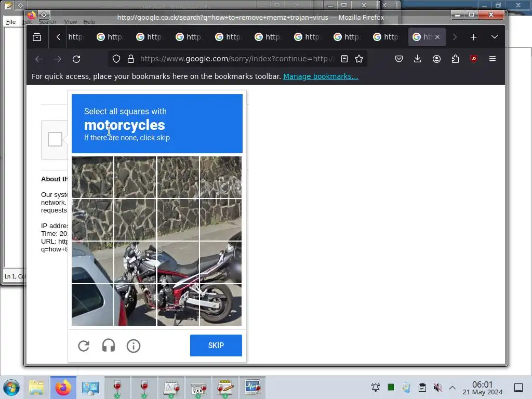
Task: Click the muted volume tray icon
Action: [438, 388]
